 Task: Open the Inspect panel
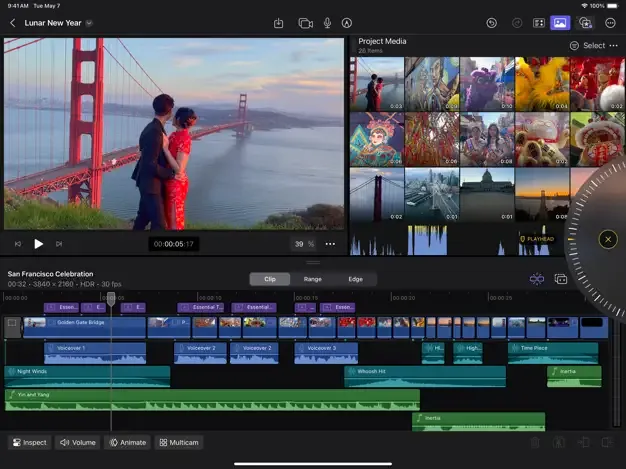click(30, 442)
